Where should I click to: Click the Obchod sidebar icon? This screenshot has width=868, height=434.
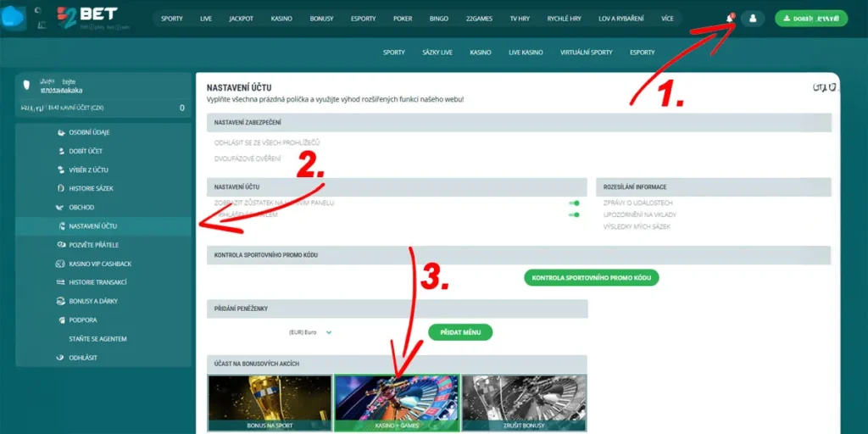click(61, 208)
